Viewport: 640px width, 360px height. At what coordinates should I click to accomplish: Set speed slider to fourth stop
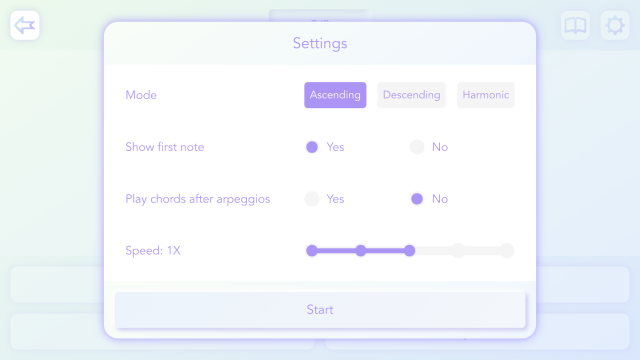(458, 251)
